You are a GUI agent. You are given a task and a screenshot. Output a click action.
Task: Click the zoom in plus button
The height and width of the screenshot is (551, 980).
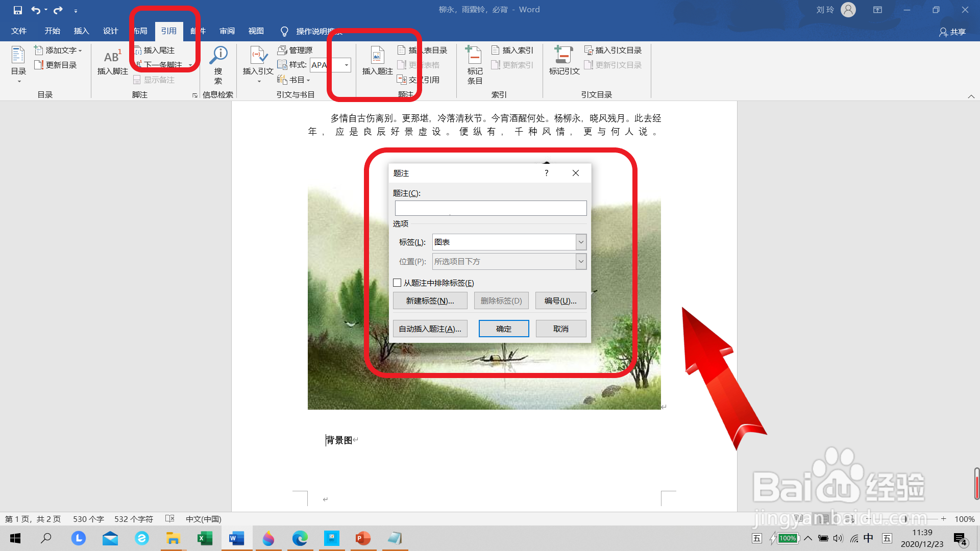click(x=944, y=519)
